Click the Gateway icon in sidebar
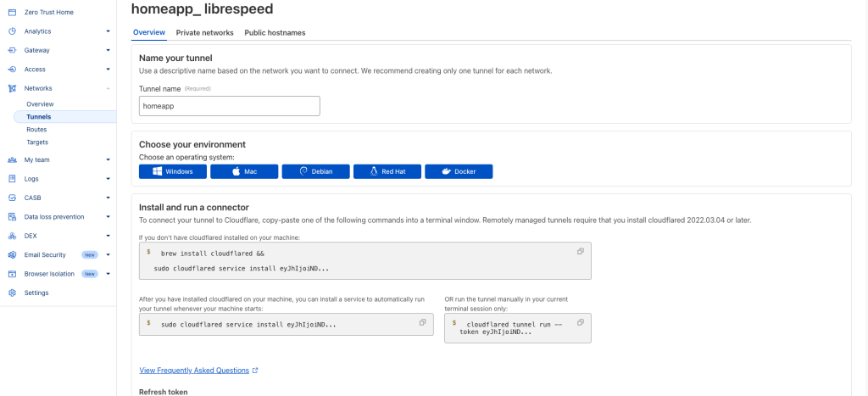This screenshot has height=396, width=868. (12, 50)
